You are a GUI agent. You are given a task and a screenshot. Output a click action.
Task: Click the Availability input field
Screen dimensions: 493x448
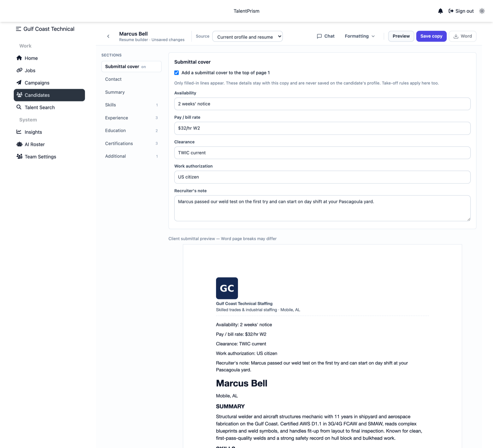click(x=322, y=104)
